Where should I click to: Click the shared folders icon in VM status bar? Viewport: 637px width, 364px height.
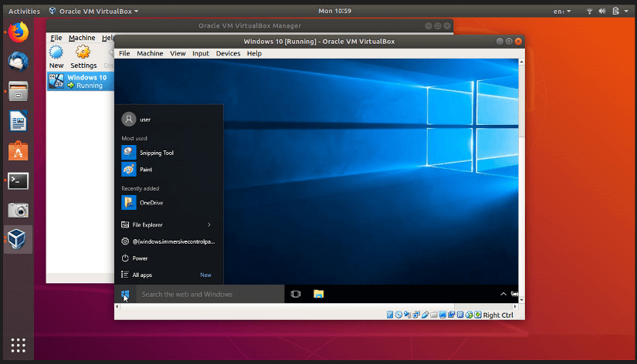point(434,315)
